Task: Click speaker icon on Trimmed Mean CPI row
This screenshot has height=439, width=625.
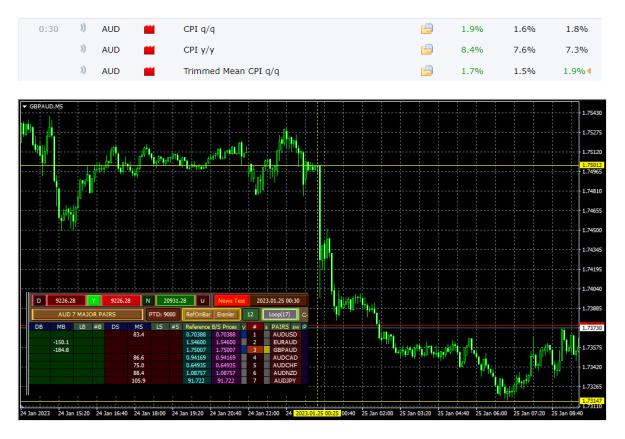Action: click(83, 70)
